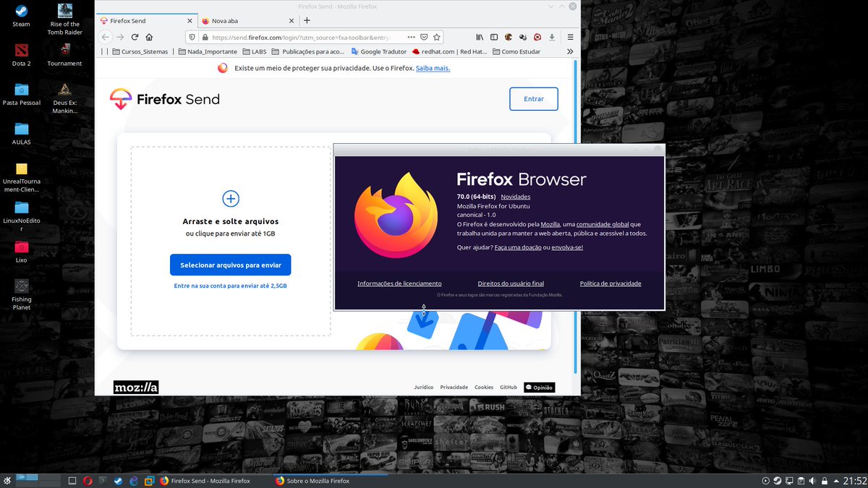
Task: Click the forward navigation arrow
Action: (120, 37)
